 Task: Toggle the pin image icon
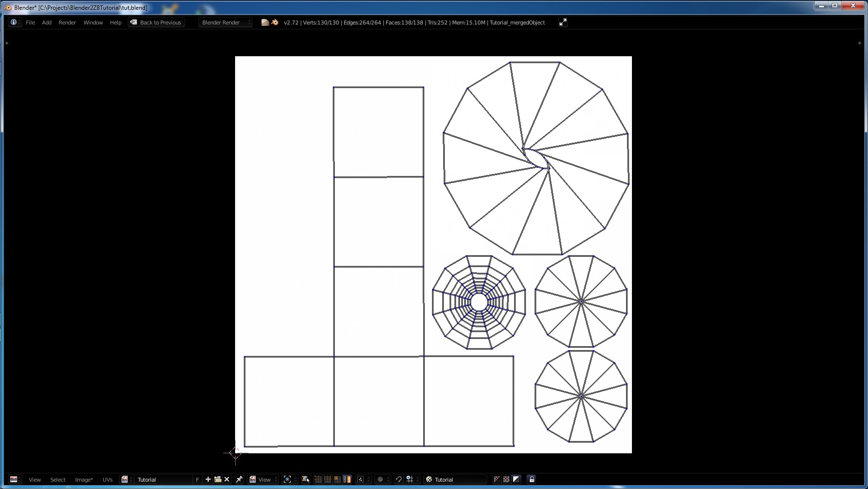pyautogui.click(x=239, y=479)
